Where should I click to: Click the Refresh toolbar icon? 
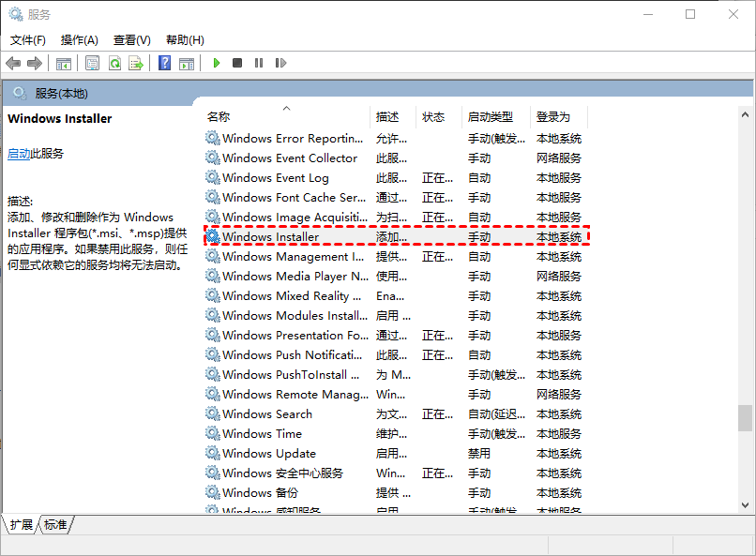(114, 63)
